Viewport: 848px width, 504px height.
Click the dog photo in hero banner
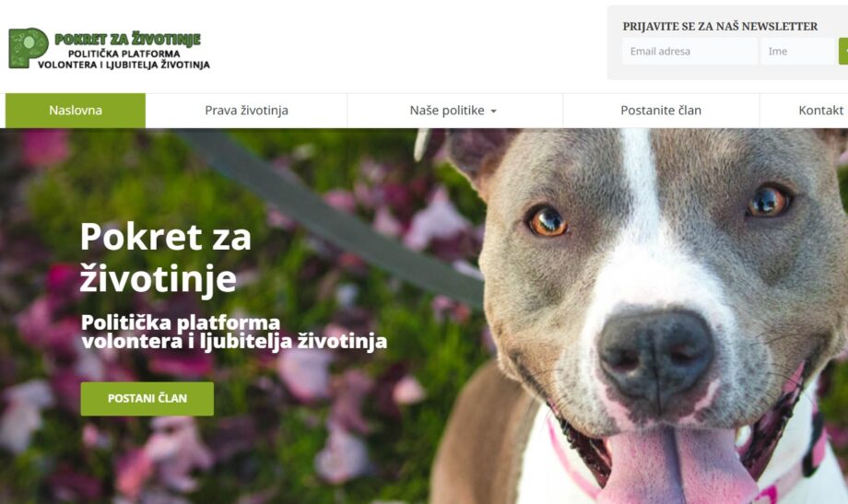point(643,316)
